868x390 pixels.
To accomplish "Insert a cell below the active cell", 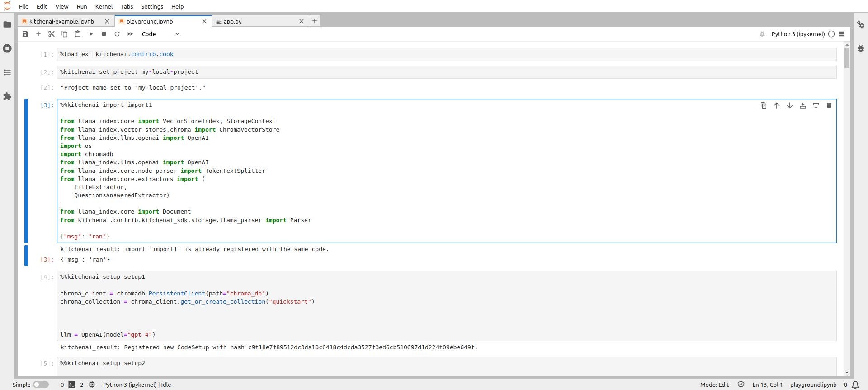I will pyautogui.click(x=816, y=105).
